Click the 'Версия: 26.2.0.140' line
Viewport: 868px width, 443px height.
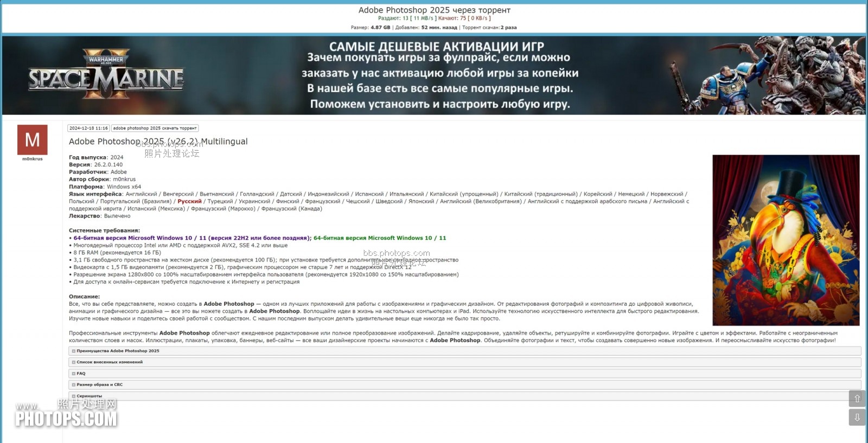tap(95, 165)
